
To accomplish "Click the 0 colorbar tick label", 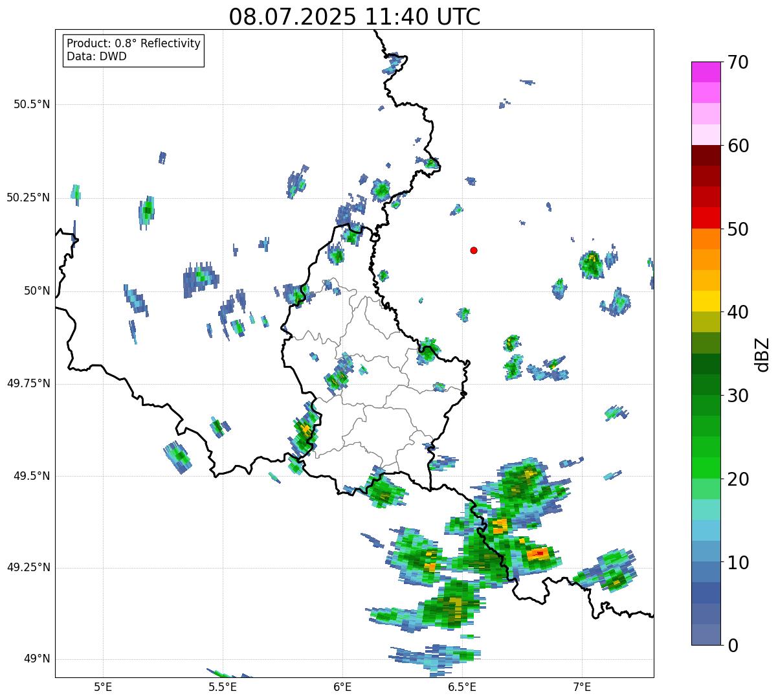I will (x=734, y=646).
